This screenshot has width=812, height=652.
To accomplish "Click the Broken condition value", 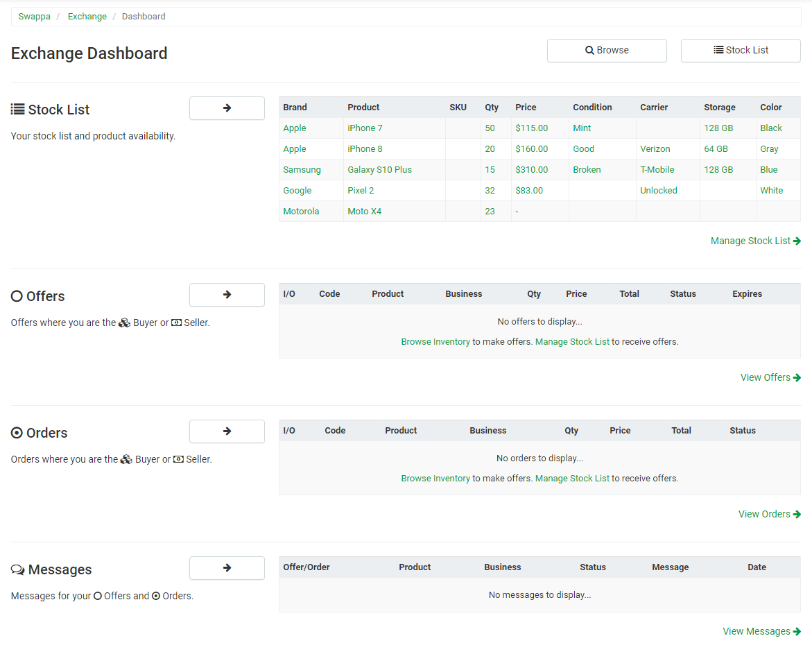I will click(x=587, y=170).
